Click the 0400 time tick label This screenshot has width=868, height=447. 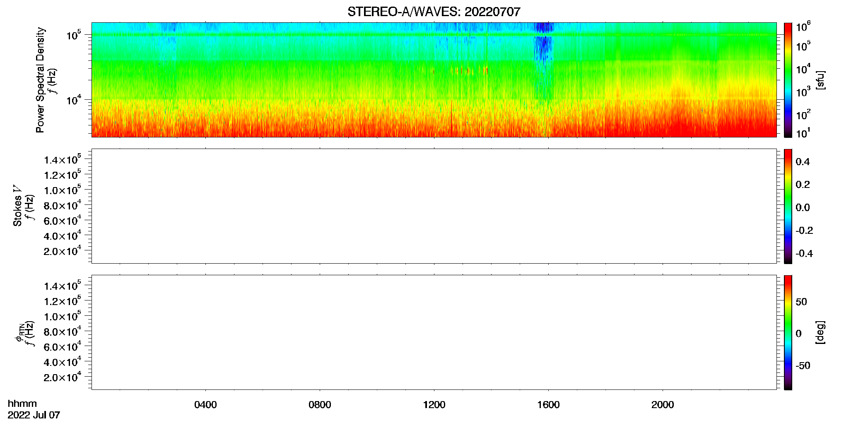[x=205, y=405]
